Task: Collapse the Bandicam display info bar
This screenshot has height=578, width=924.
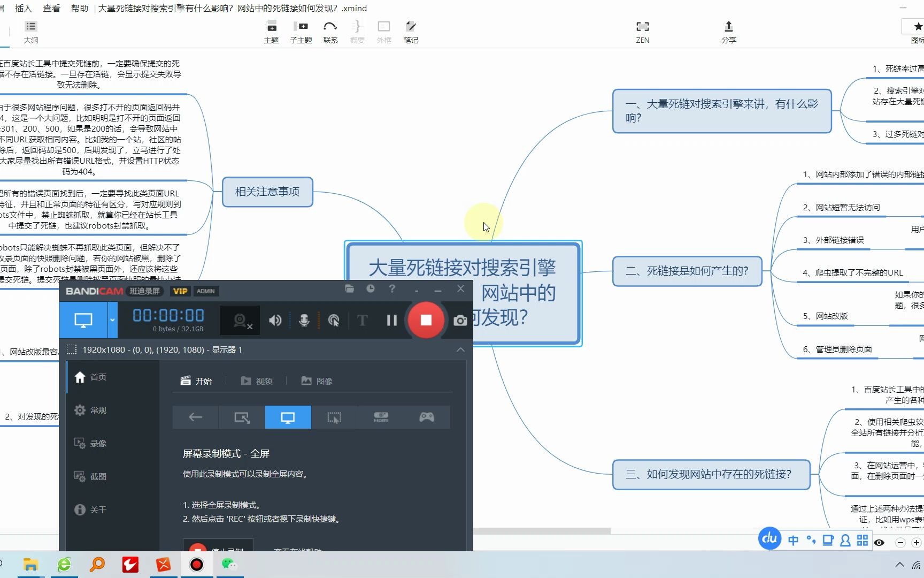Action: tap(460, 349)
